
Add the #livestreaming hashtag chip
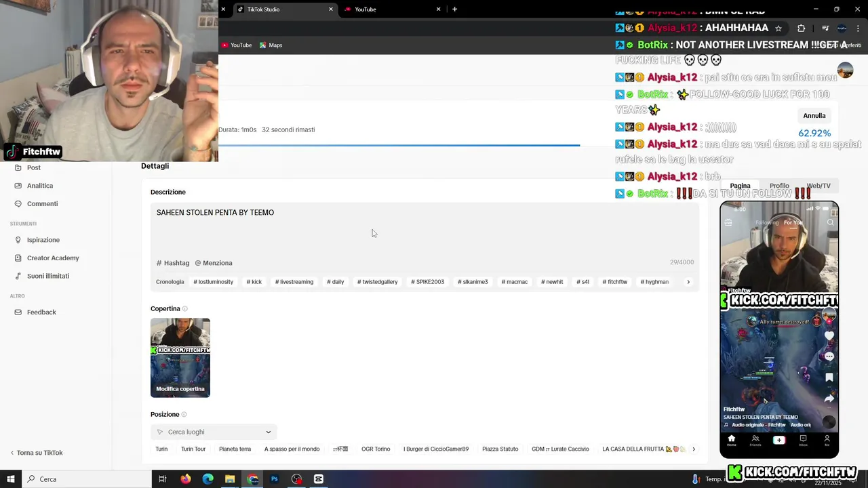(x=294, y=282)
